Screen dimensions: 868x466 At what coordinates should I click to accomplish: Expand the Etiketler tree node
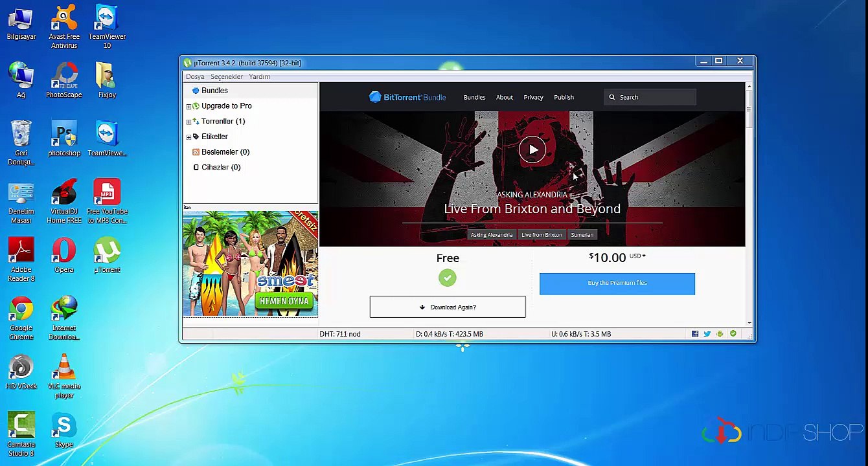[188, 137]
